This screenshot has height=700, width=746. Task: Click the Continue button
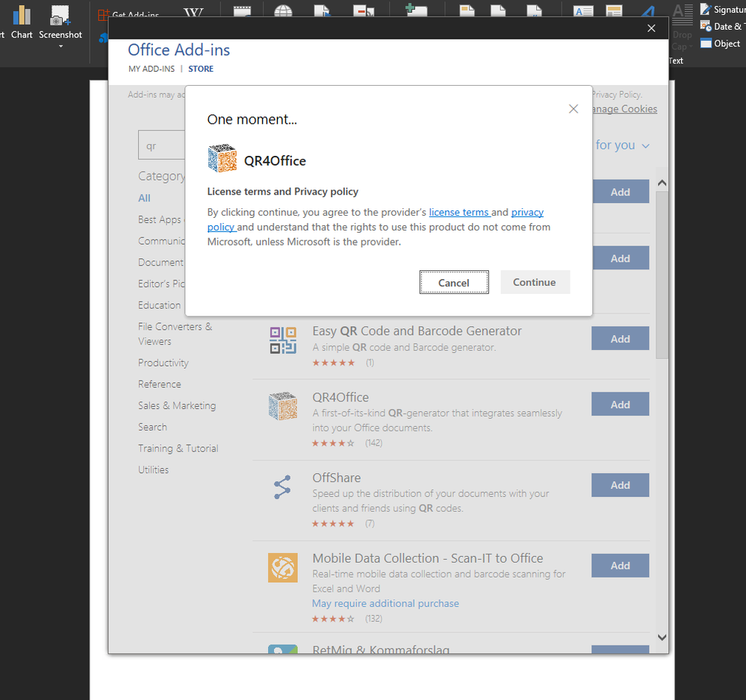click(535, 282)
